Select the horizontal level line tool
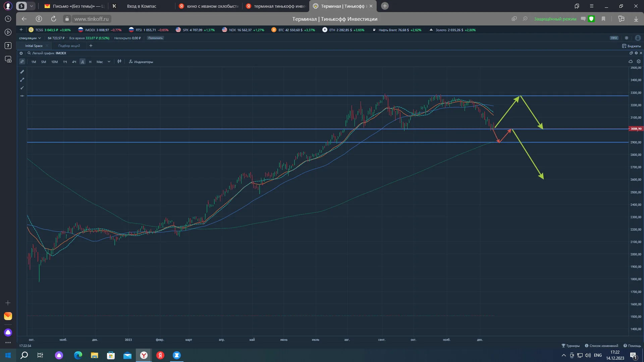This screenshot has width=644, height=362. point(22,96)
